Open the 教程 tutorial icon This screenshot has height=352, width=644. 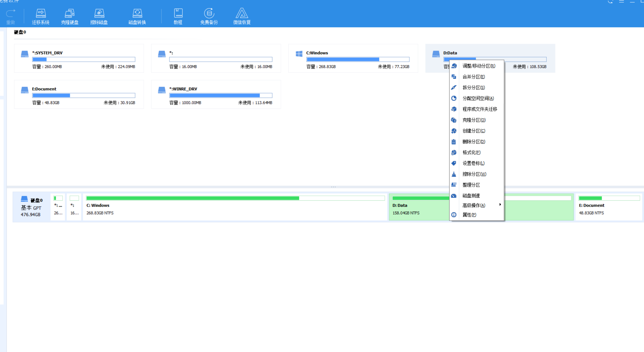click(x=178, y=16)
